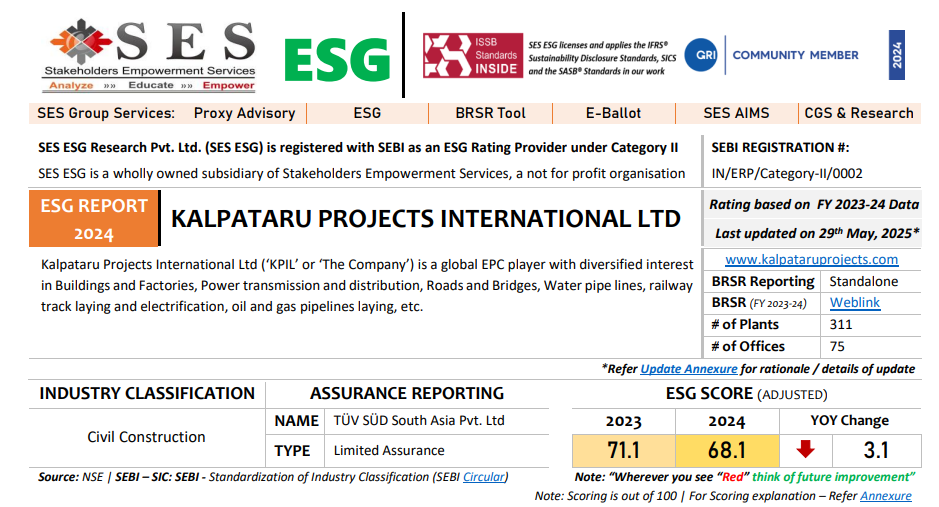
Task: Click the 2023 score 71.1 cell
Action: click(623, 450)
